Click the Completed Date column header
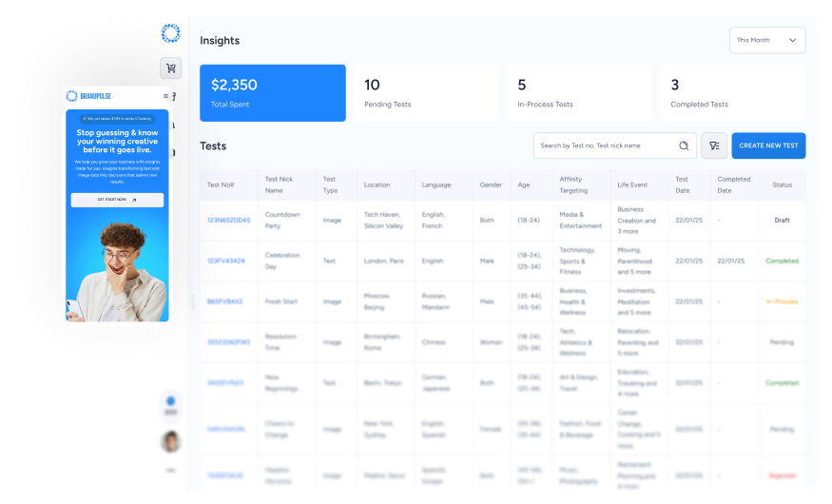The width and height of the screenshot is (832, 504). [x=734, y=185]
